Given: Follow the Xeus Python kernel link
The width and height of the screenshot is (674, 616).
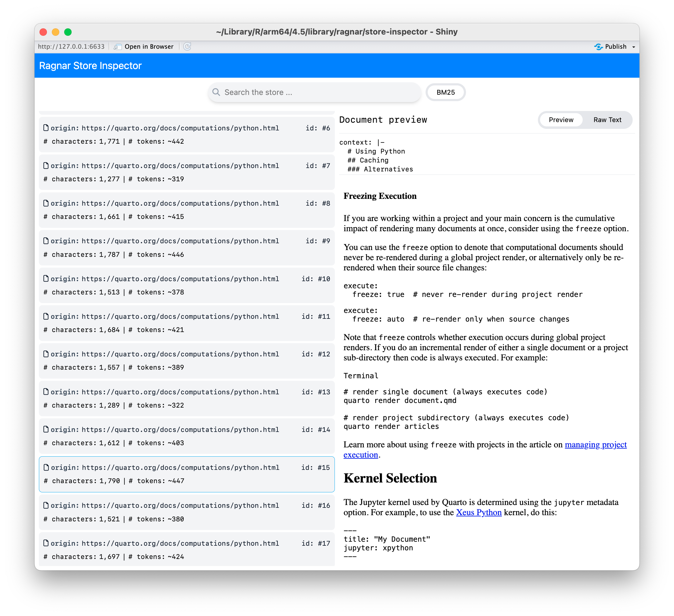Looking at the screenshot, I should 479,512.
